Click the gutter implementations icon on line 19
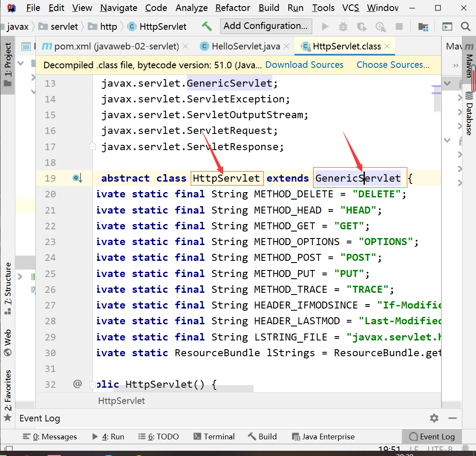 pos(77,178)
